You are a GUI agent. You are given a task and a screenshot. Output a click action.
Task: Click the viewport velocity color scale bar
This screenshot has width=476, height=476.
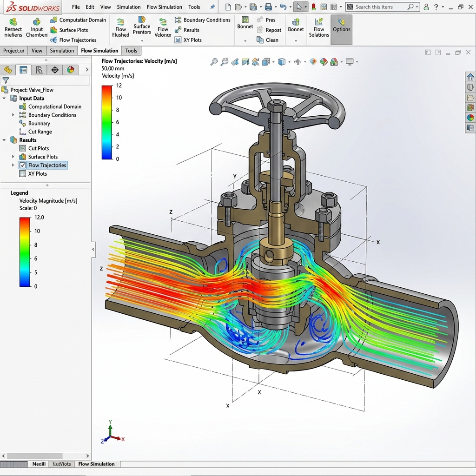(107, 122)
